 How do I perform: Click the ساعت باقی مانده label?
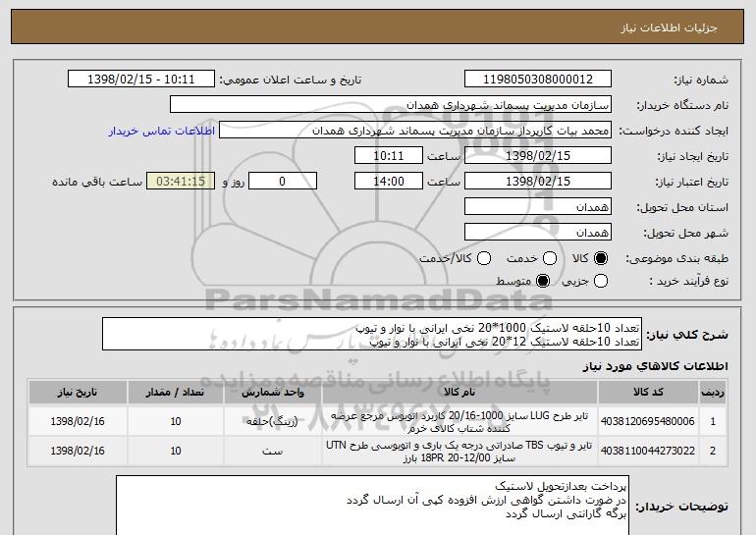tap(97, 182)
